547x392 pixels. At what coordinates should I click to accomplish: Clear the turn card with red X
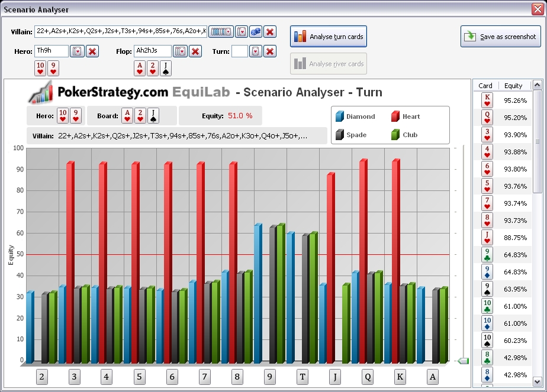(270, 51)
